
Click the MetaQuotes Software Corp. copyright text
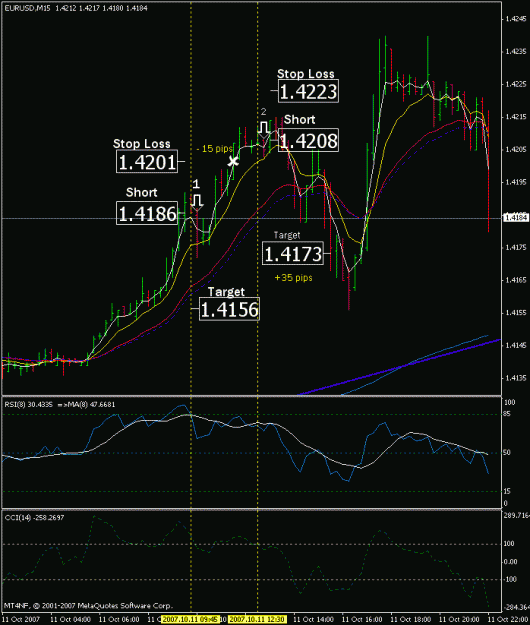[88, 606]
